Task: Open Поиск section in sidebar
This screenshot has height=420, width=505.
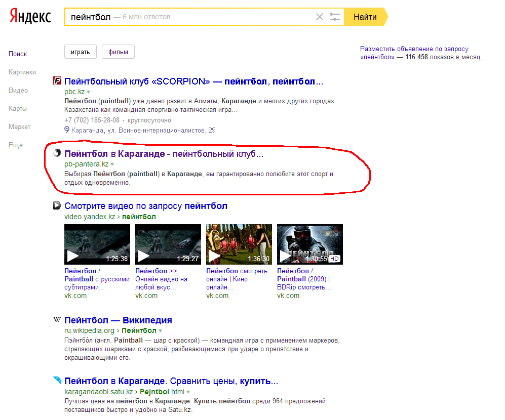Action: click(x=18, y=54)
